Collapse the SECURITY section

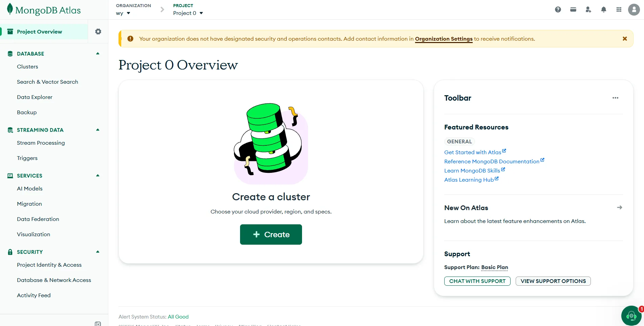(98, 252)
